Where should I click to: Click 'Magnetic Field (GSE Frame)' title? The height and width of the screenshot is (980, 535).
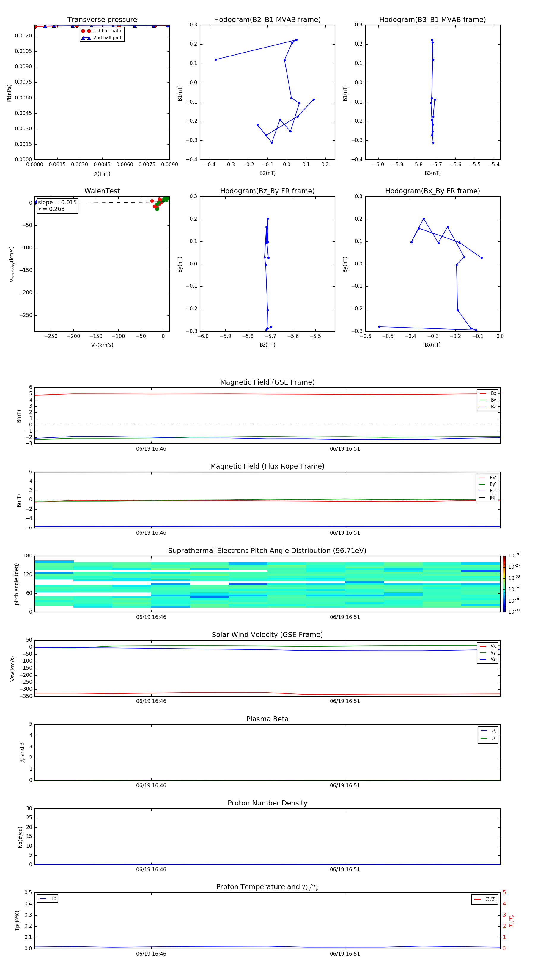pos(267,382)
